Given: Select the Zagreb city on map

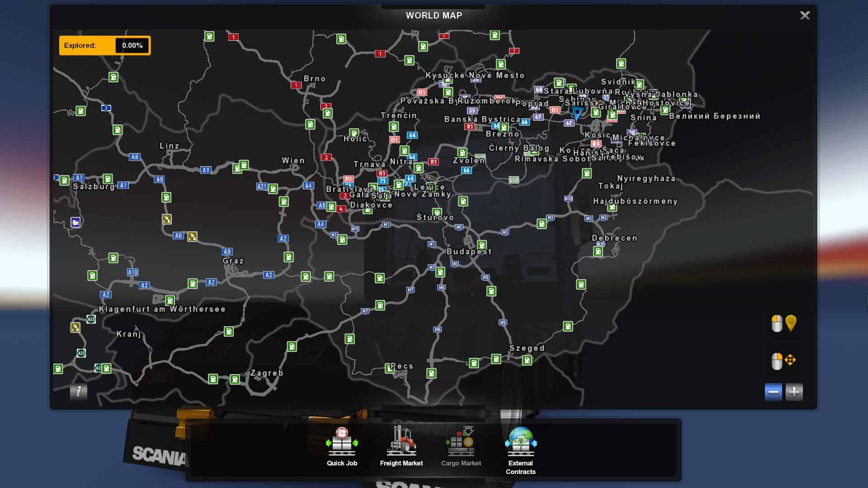Looking at the screenshot, I should [267, 373].
